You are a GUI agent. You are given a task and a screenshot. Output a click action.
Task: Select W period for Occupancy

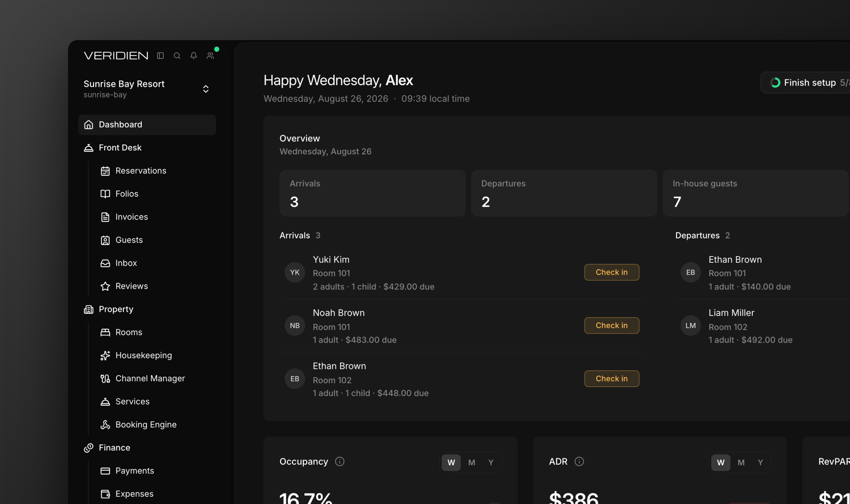[x=451, y=463]
